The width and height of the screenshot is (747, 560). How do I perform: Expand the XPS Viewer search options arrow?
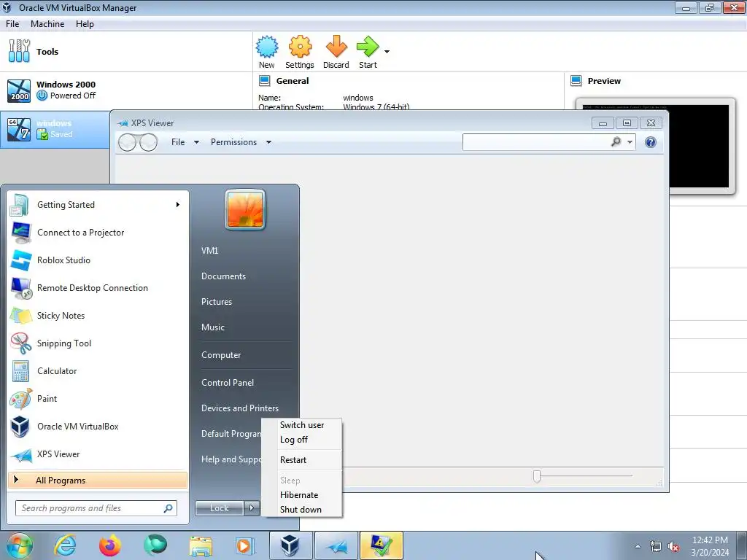[630, 142]
